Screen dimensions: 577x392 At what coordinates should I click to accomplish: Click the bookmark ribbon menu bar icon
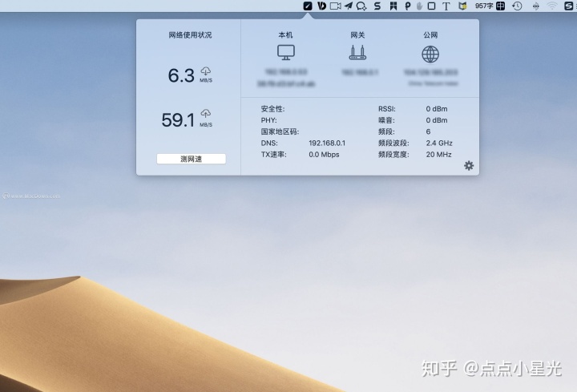point(393,6)
